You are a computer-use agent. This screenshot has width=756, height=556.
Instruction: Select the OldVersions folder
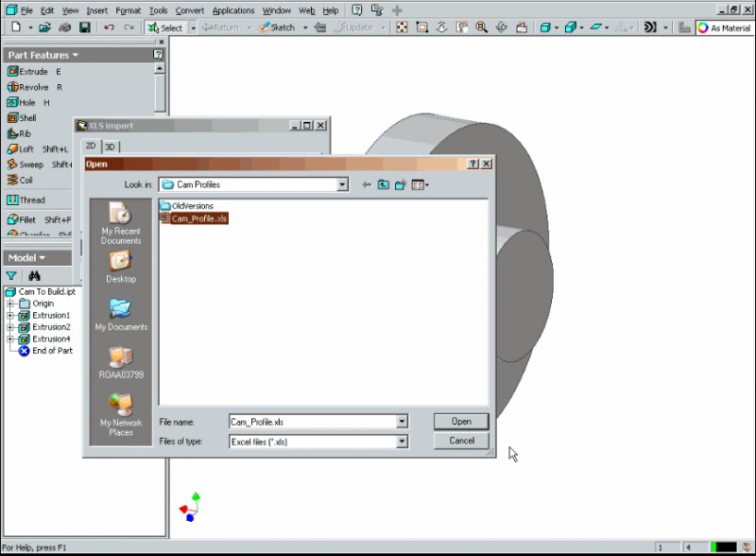click(x=186, y=205)
